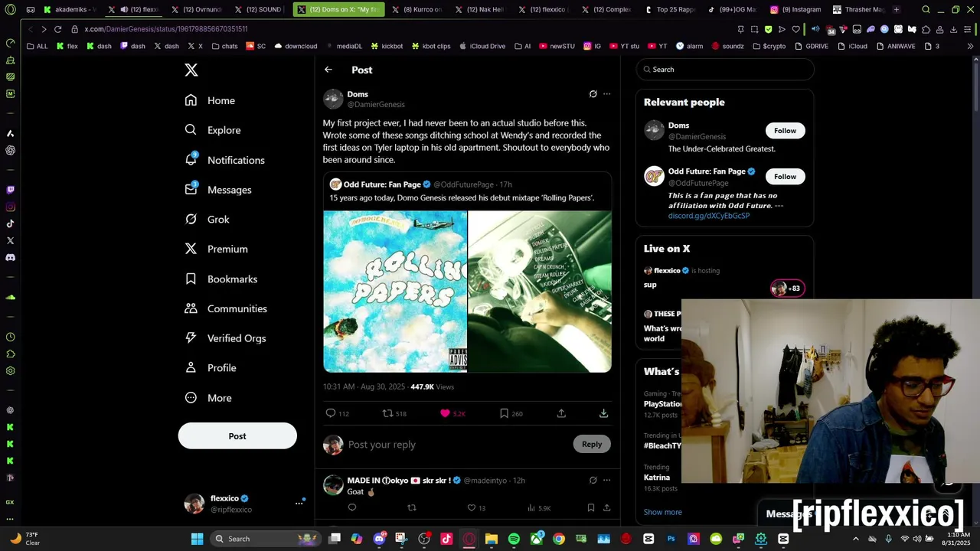The image size is (980, 551).
Task: Click the gray Reply button
Action: coord(592,444)
